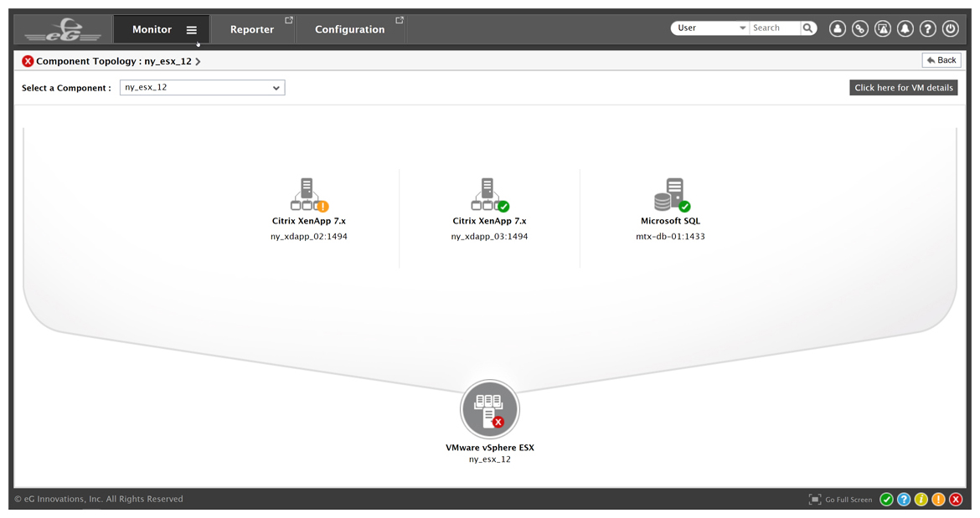Open the Monitor hamburger menu
The image size is (980, 518).
[x=192, y=30]
